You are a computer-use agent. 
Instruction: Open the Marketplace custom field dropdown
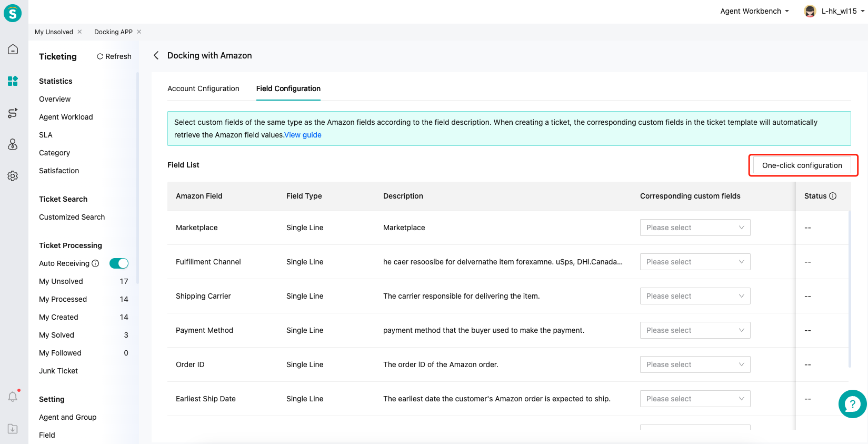point(695,228)
